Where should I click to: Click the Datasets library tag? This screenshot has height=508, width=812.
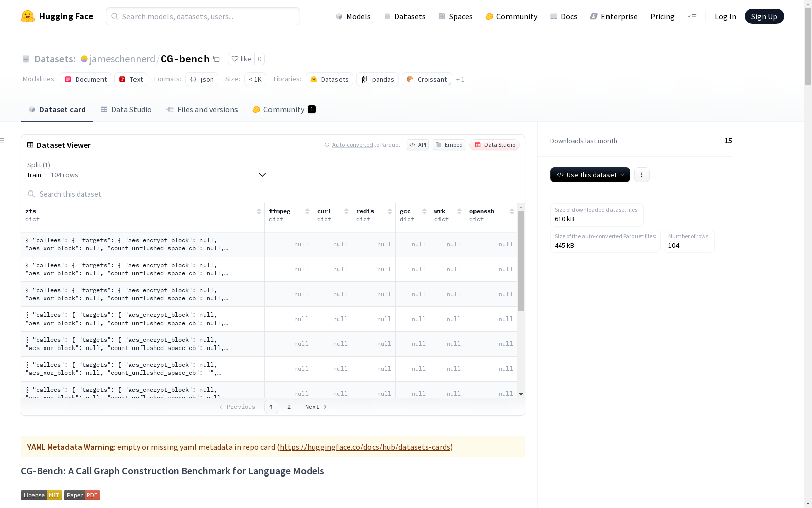pyautogui.click(x=329, y=79)
